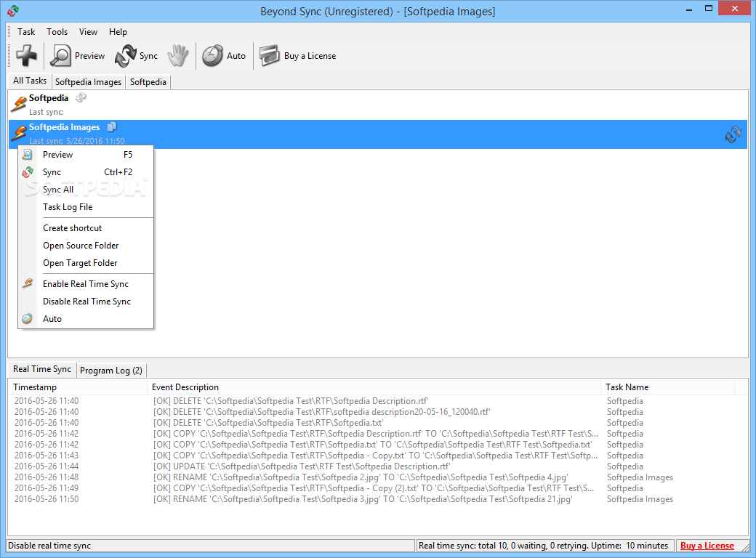Open Task Log File from context menu
This screenshot has height=558, width=756.
pyautogui.click(x=86, y=207)
